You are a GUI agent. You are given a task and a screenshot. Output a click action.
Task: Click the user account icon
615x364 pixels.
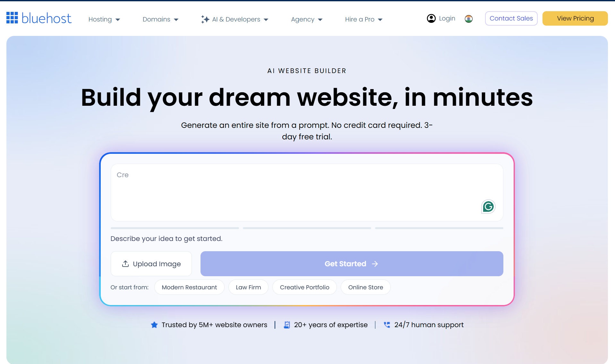pos(431,18)
